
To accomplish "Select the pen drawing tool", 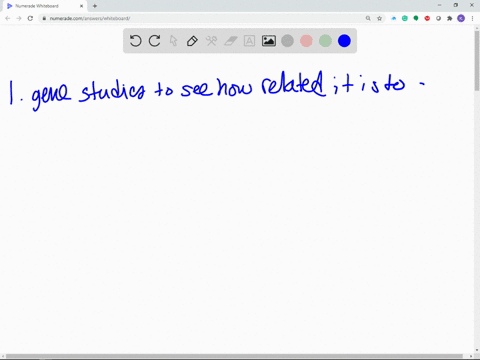I will click(x=192, y=41).
